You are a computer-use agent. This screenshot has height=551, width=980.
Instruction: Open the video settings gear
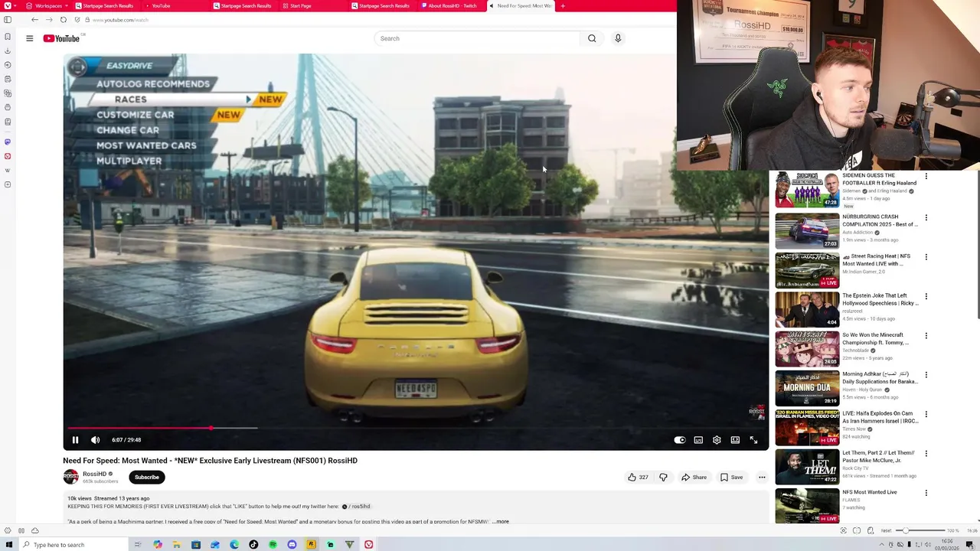[x=717, y=440]
